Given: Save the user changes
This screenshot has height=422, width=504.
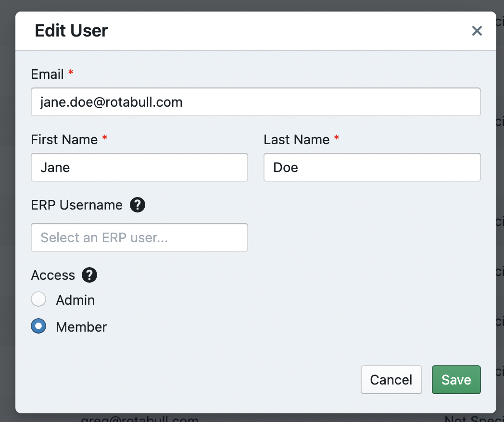Looking at the screenshot, I should pyautogui.click(x=456, y=380).
